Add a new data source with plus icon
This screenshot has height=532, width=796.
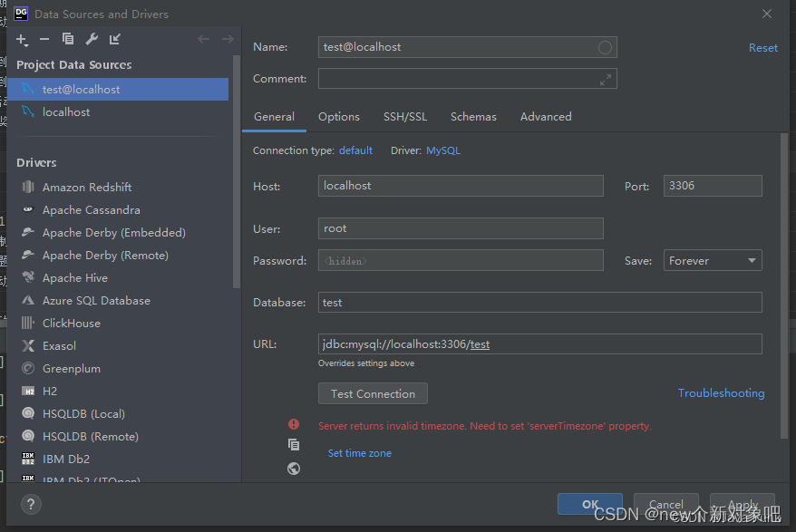[x=22, y=40]
